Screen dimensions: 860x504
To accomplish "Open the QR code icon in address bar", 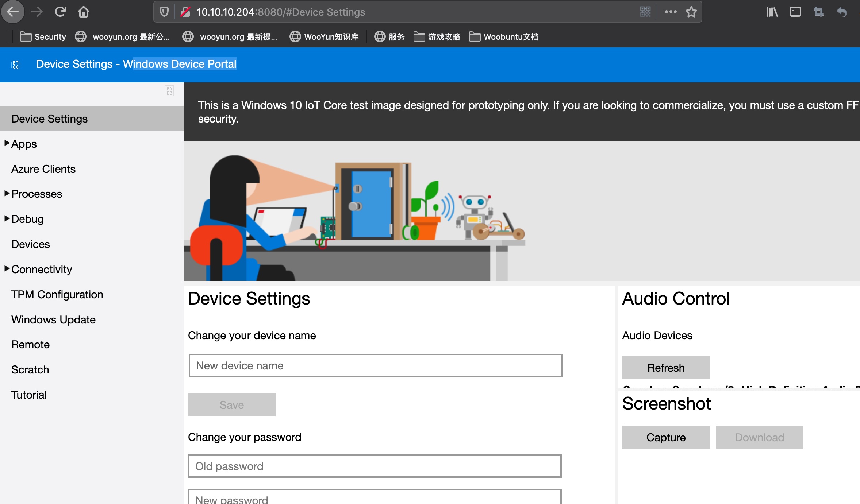I will [x=645, y=12].
